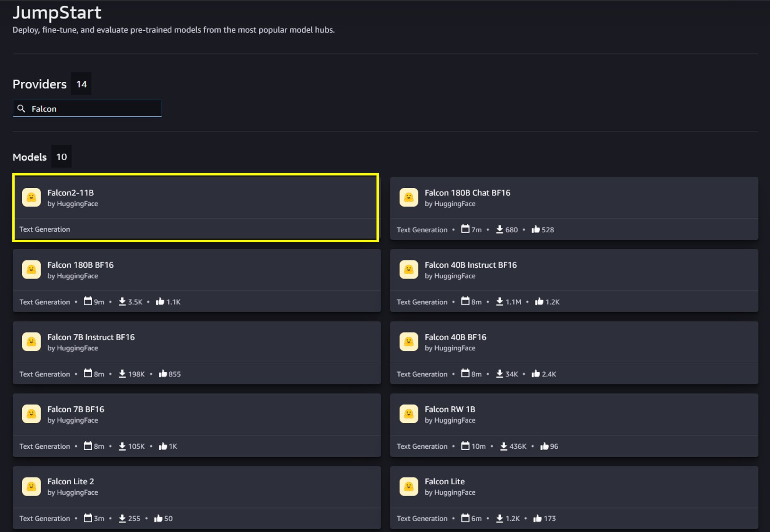Open the Falcon 40B Instruct BF16 title

click(471, 265)
